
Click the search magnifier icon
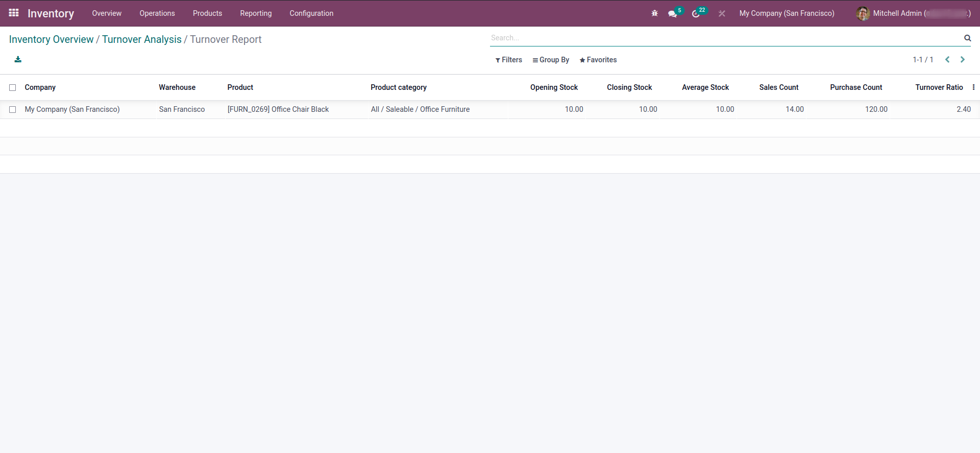click(x=967, y=38)
